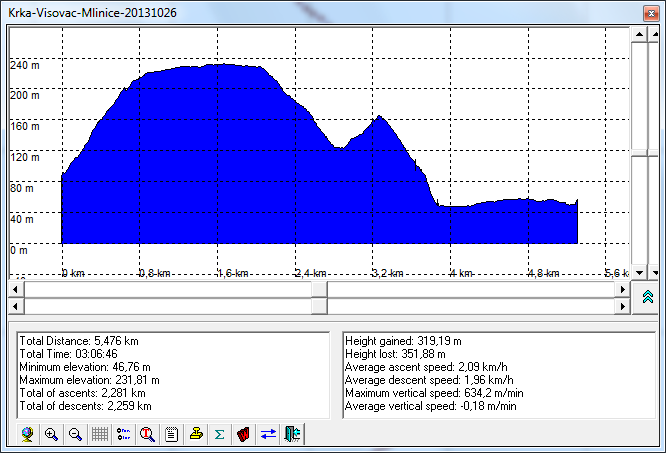The height and width of the screenshot is (453, 666).
Task: Click upper horizontal scrollbar left arrow
Action: (15, 289)
